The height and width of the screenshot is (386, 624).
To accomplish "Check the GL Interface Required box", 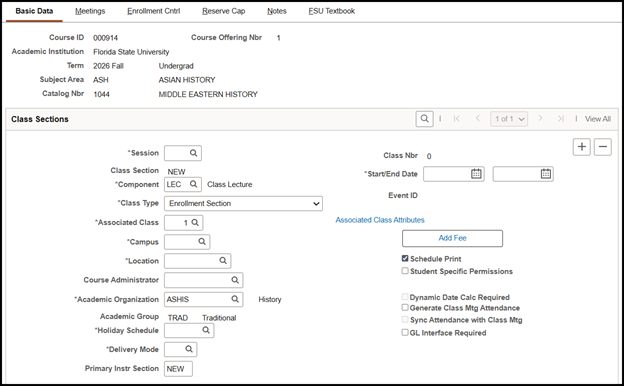I will 405,332.
